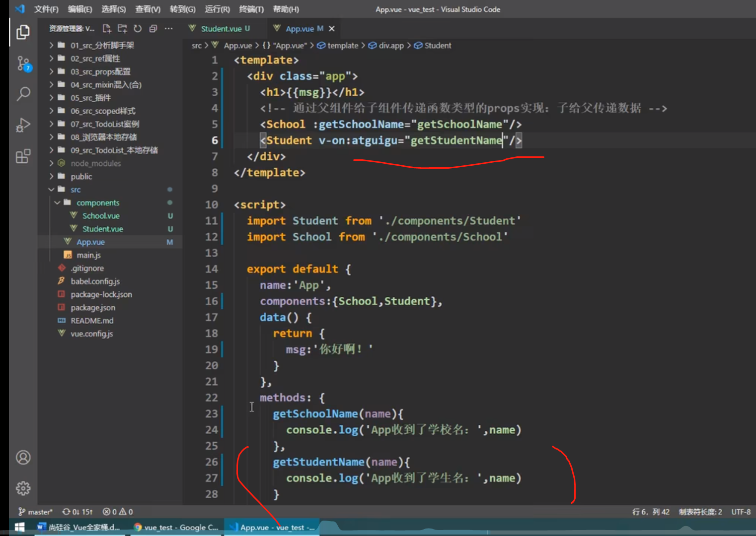Image resolution: width=756 pixels, height=536 pixels.
Task: Collapse the src folder
Action: (x=75, y=190)
